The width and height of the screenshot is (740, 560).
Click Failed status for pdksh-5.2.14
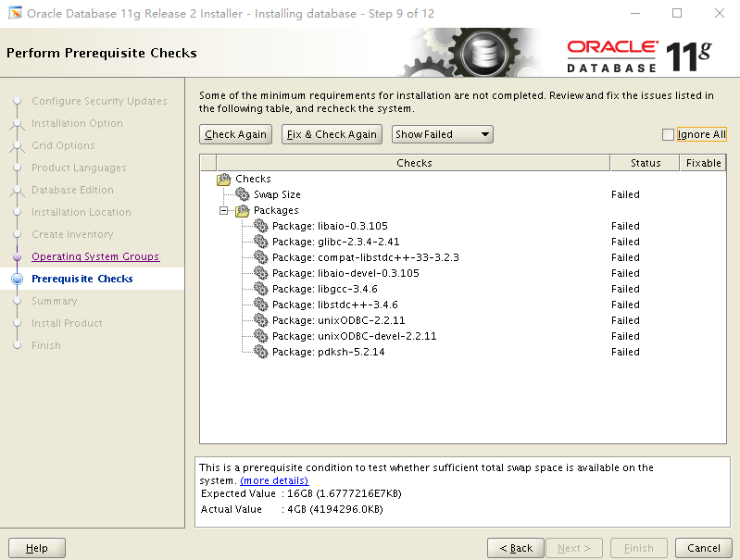click(x=625, y=352)
